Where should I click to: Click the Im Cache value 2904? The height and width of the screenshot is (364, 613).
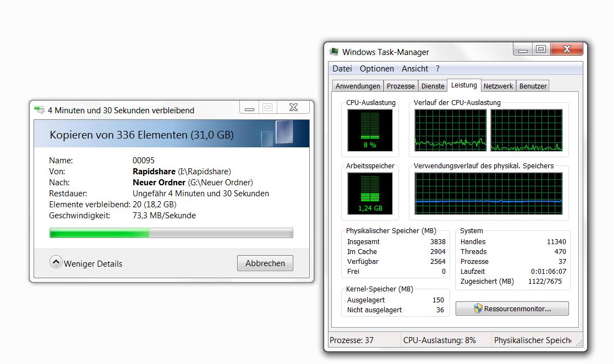(x=438, y=251)
